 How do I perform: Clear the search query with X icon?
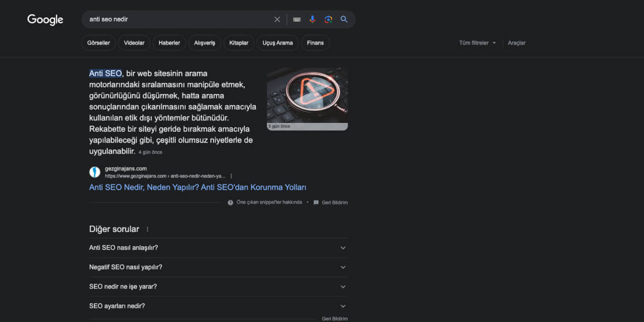[278, 19]
